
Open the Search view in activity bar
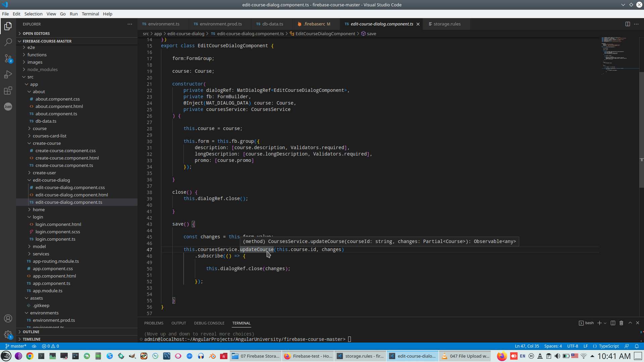[x=8, y=42]
